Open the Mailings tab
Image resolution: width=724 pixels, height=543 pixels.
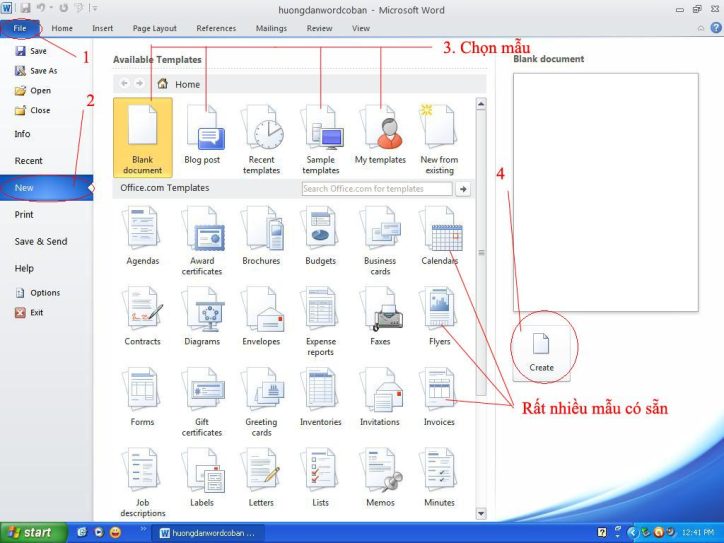272,28
